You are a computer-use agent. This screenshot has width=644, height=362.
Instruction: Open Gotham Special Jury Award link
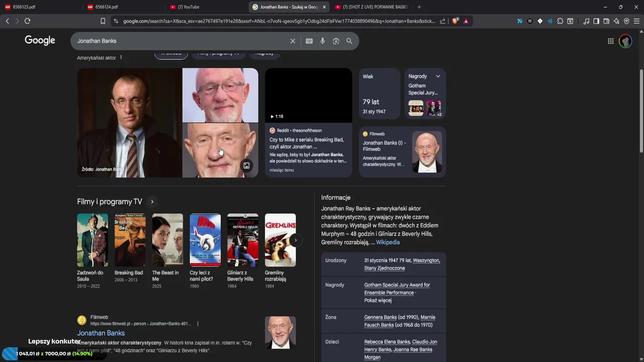(x=397, y=289)
